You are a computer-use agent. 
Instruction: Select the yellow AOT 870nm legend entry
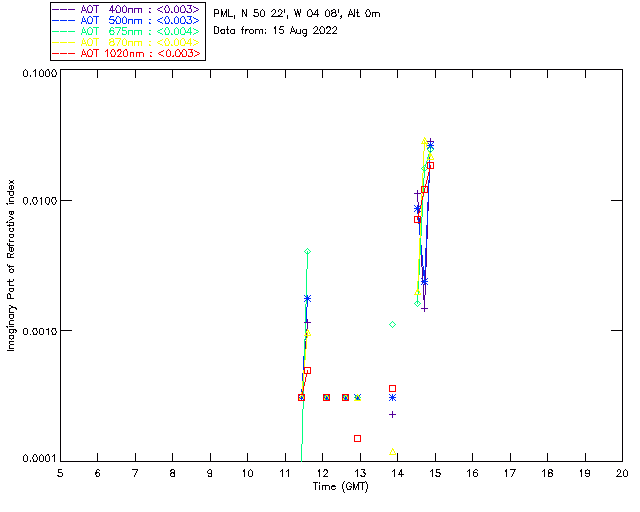(127, 42)
